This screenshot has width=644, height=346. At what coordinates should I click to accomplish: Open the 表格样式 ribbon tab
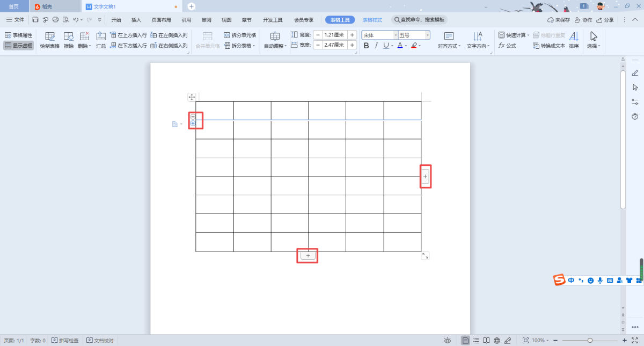click(x=372, y=20)
